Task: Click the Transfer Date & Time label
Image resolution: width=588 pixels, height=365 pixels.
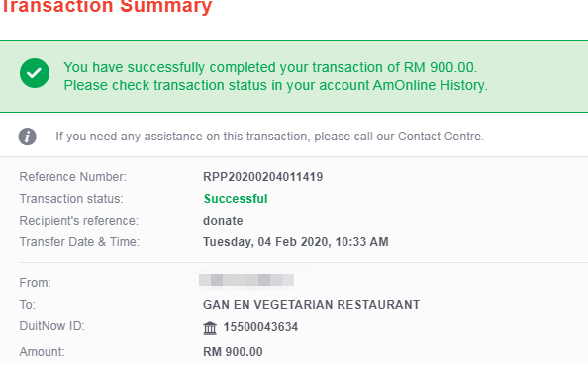Action: pos(79,242)
